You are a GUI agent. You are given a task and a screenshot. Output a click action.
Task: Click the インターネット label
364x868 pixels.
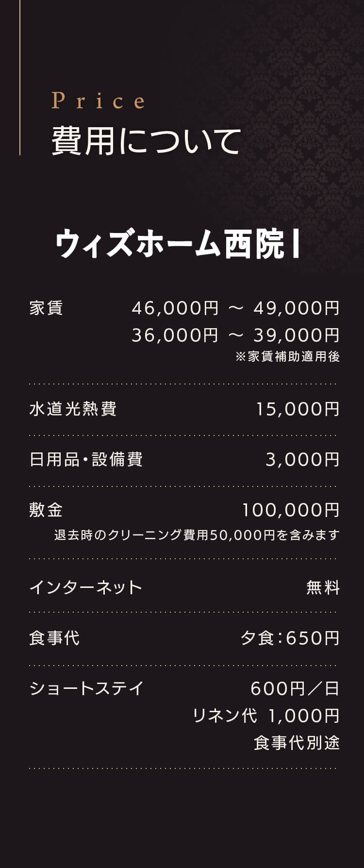click(85, 588)
